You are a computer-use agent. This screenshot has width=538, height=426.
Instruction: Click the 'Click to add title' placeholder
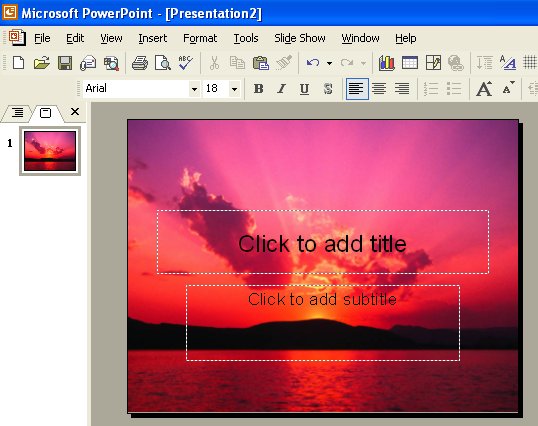click(323, 242)
